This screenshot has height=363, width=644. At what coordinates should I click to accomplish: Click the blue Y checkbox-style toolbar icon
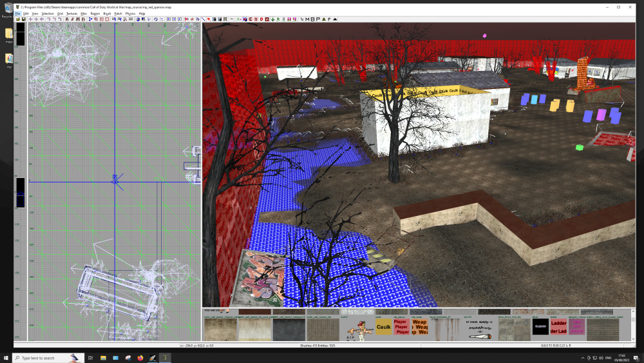(174, 19)
